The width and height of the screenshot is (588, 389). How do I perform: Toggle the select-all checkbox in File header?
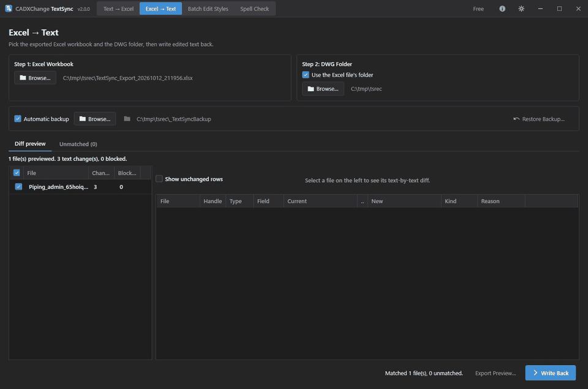point(17,173)
